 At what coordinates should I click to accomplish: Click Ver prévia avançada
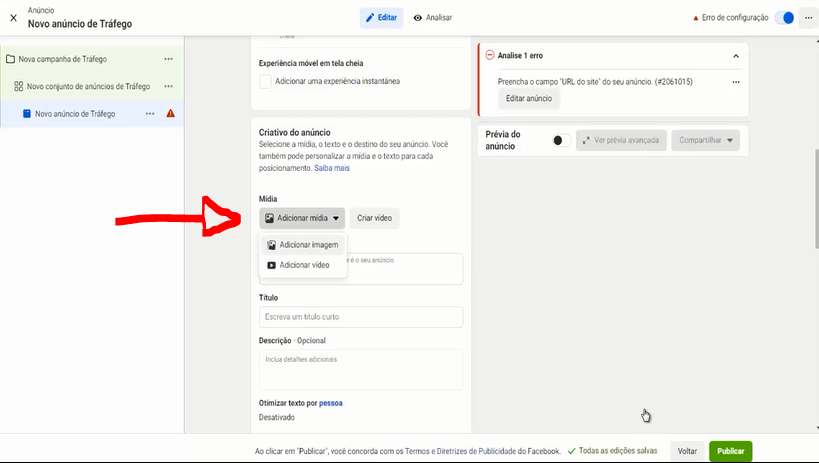[x=621, y=140]
